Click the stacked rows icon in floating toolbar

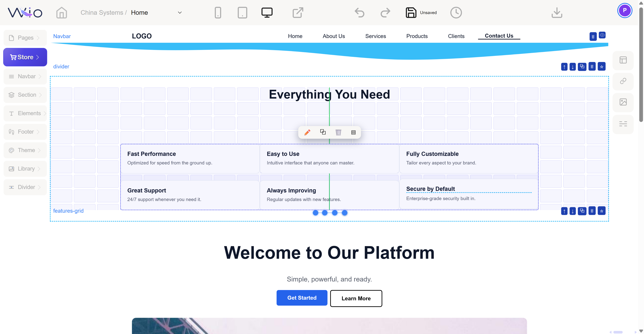coord(353,132)
